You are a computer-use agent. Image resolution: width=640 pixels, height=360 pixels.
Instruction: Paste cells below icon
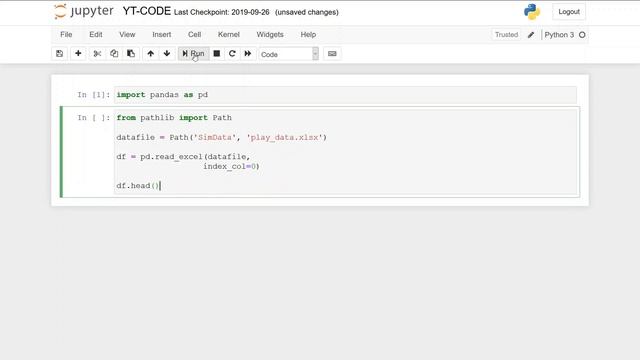[131, 53]
